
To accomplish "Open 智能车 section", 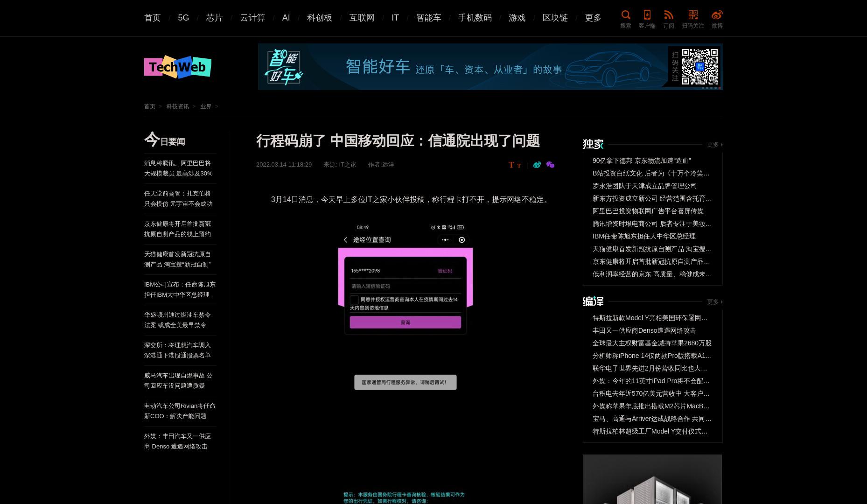I will click(428, 18).
